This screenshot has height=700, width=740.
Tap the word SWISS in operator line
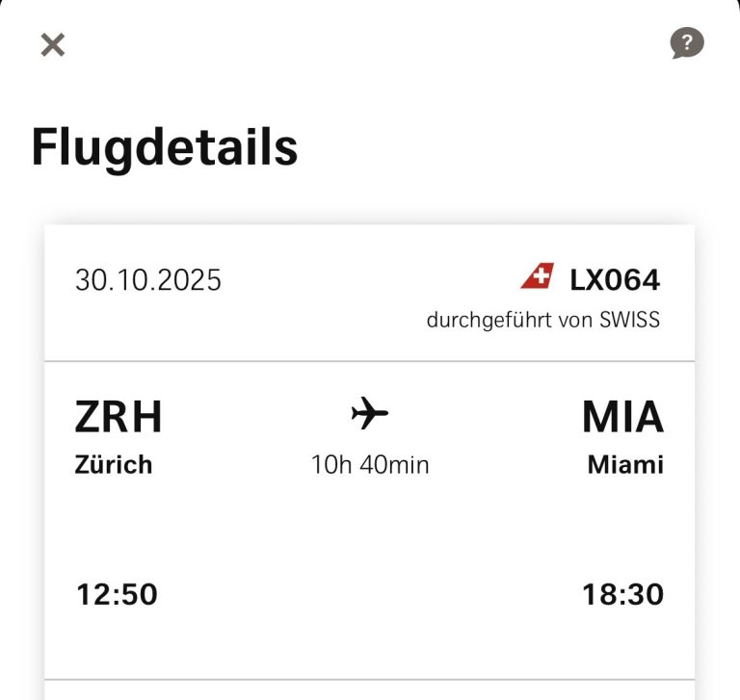coord(628,321)
